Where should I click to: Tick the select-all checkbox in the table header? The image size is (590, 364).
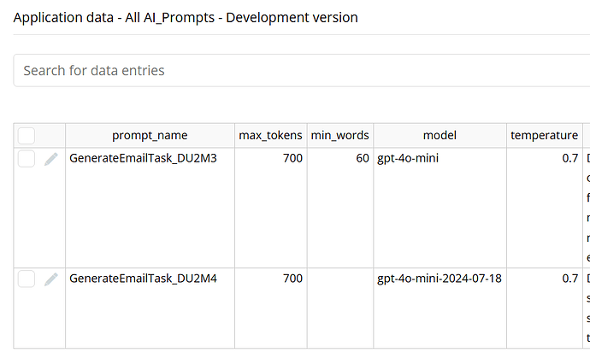pyautogui.click(x=27, y=135)
